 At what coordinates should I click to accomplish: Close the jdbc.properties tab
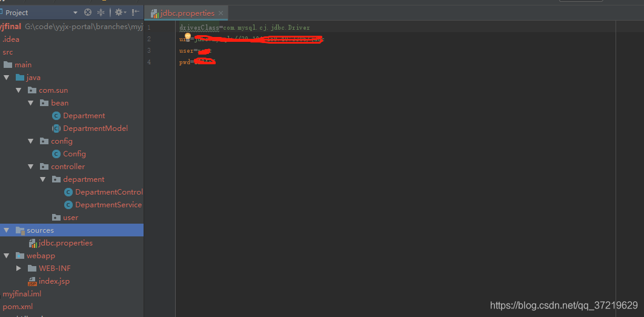[x=221, y=13]
